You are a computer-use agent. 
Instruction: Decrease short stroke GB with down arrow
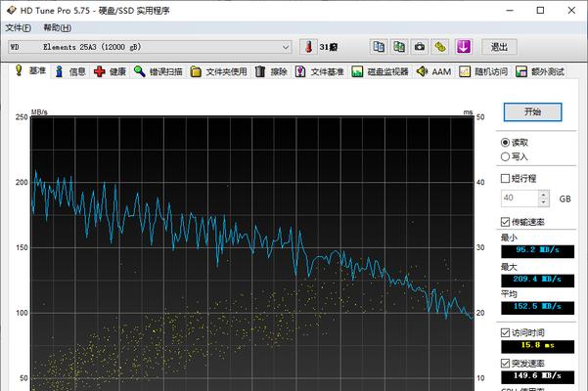[544, 202]
